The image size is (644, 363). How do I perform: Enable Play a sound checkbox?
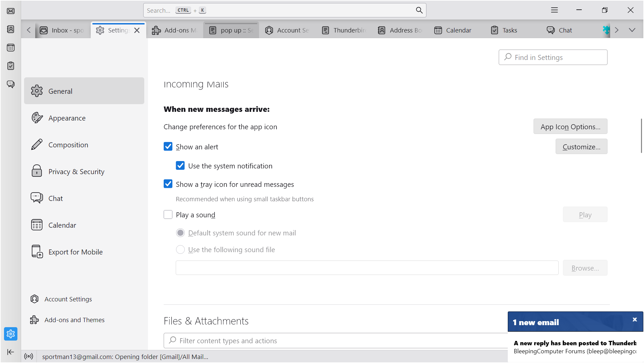coord(168,215)
